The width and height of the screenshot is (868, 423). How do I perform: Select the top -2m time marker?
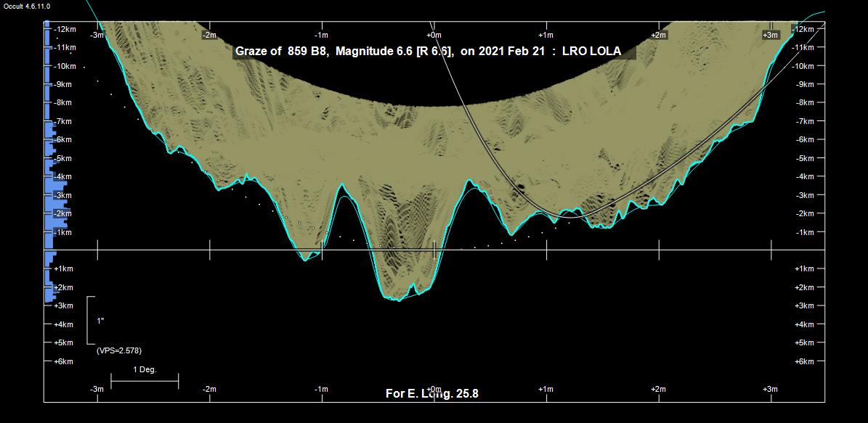(209, 35)
